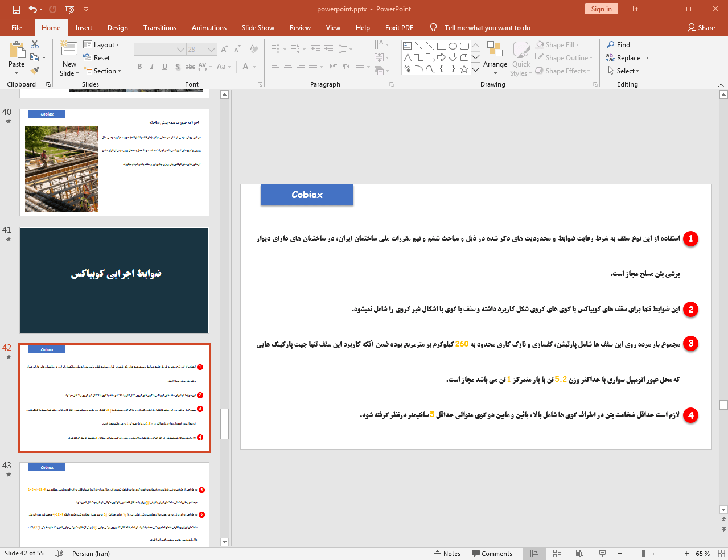Select the rectangle shape in the gallery

coord(441,46)
